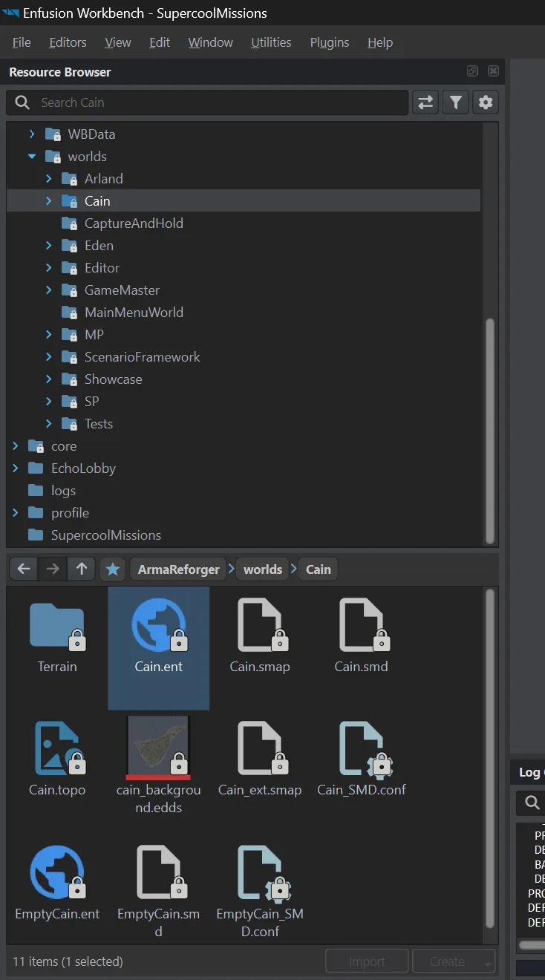Expand the MP folder
545x980 pixels.
click(48, 335)
